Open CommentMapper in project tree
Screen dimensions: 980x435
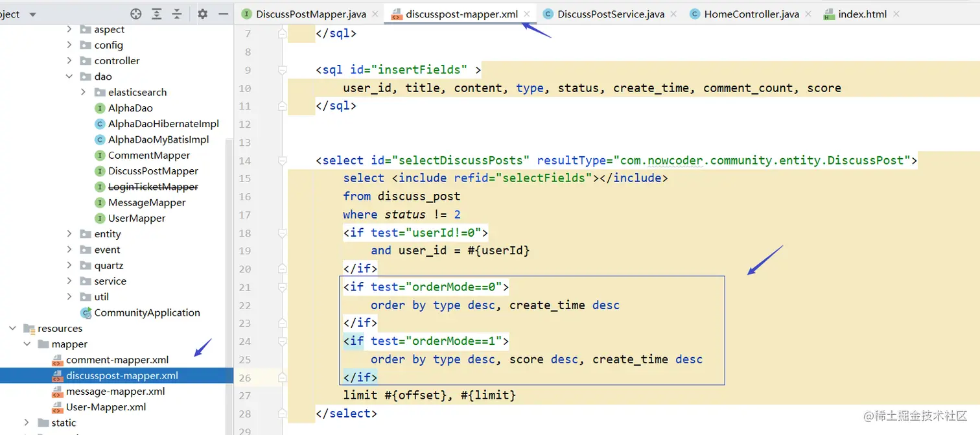149,155
